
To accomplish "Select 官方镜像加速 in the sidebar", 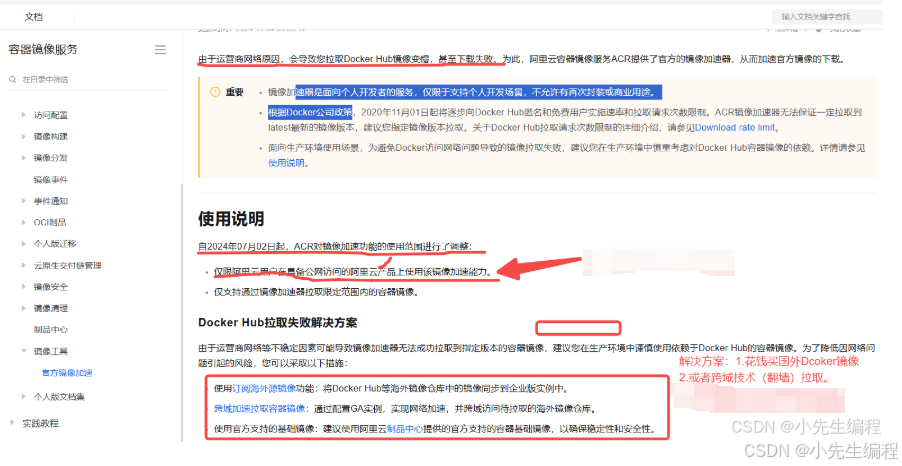I will (67, 373).
